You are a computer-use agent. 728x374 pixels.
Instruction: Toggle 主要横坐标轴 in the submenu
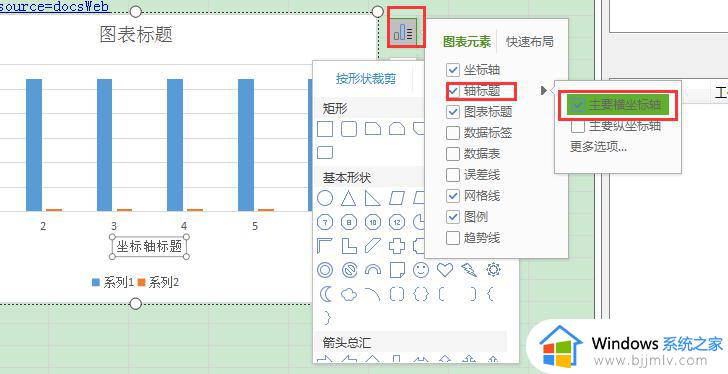click(618, 105)
